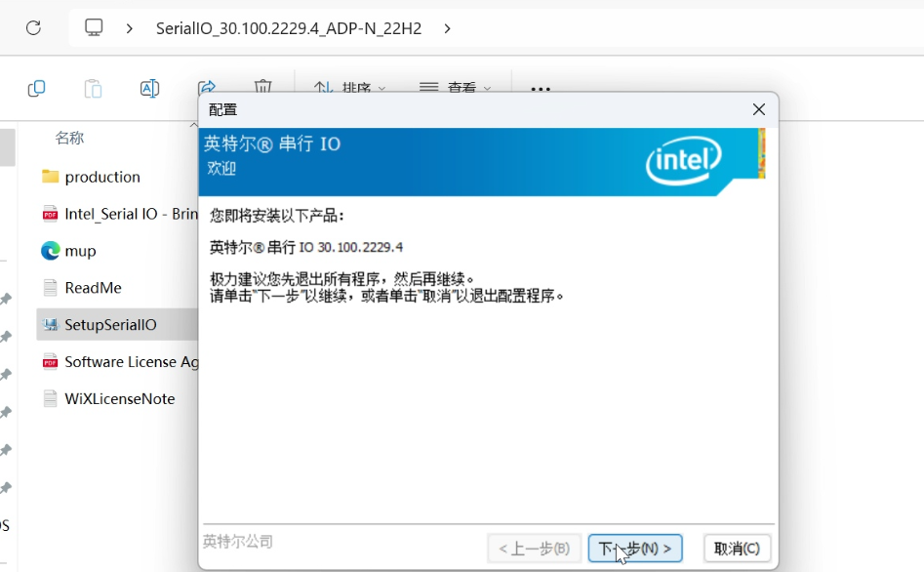This screenshot has width=924, height=572.
Task: Open the three-dots more options menu
Action: tap(541, 89)
